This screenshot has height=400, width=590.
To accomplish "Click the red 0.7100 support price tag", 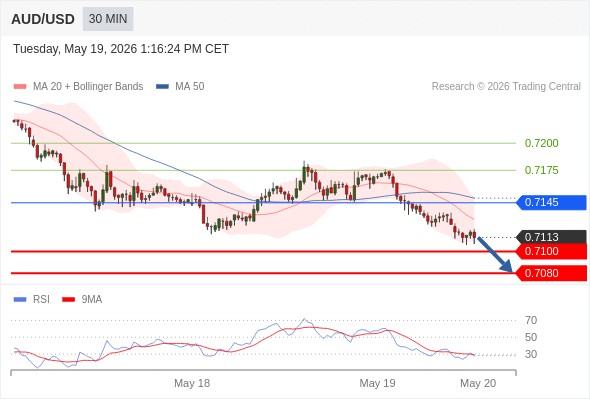I will [x=551, y=251].
